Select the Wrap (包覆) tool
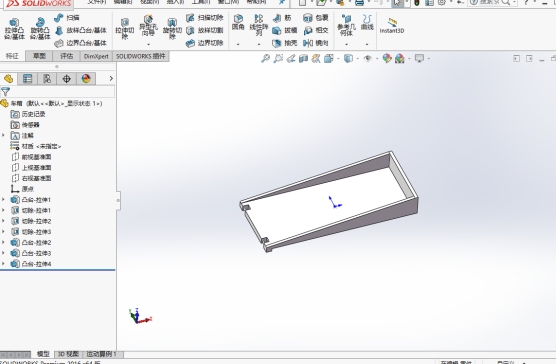Image resolution: width=556 pixels, height=364 pixels. point(316,18)
